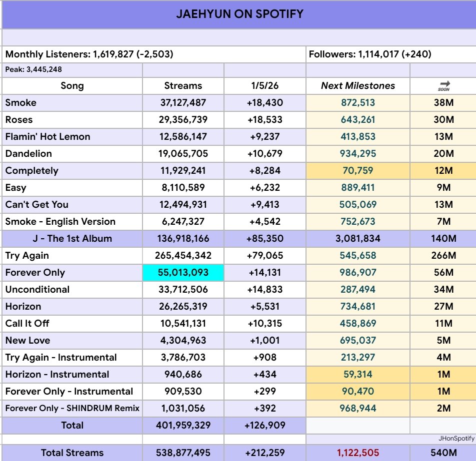Select the Total row label
The height and width of the screenshot is (461, 476).
tap(72, 426)
